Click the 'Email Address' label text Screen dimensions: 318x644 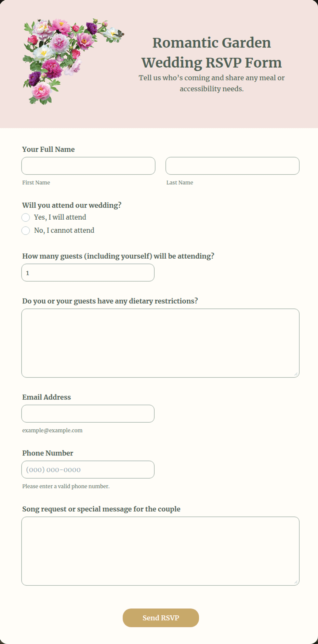click(x=47, y=397)
